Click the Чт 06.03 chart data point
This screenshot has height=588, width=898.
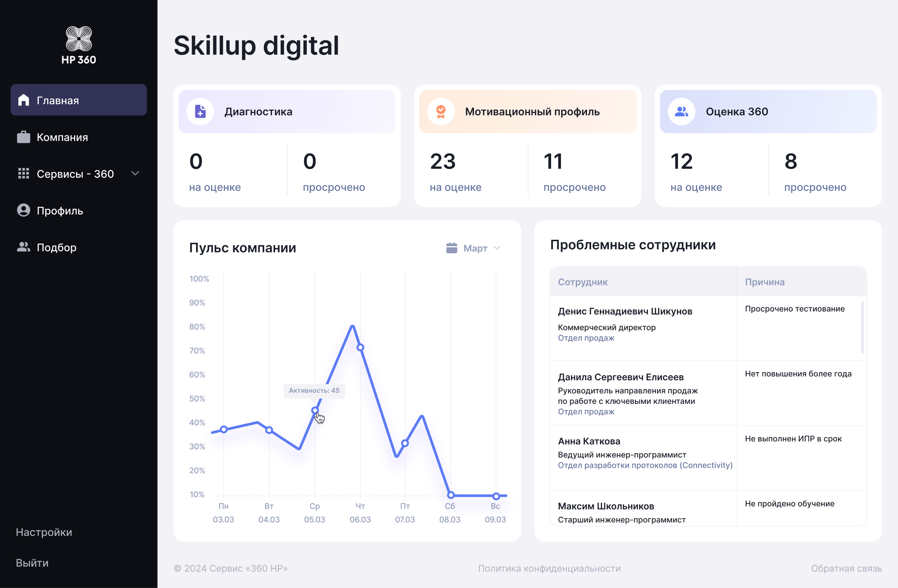(x=360, y=347)
